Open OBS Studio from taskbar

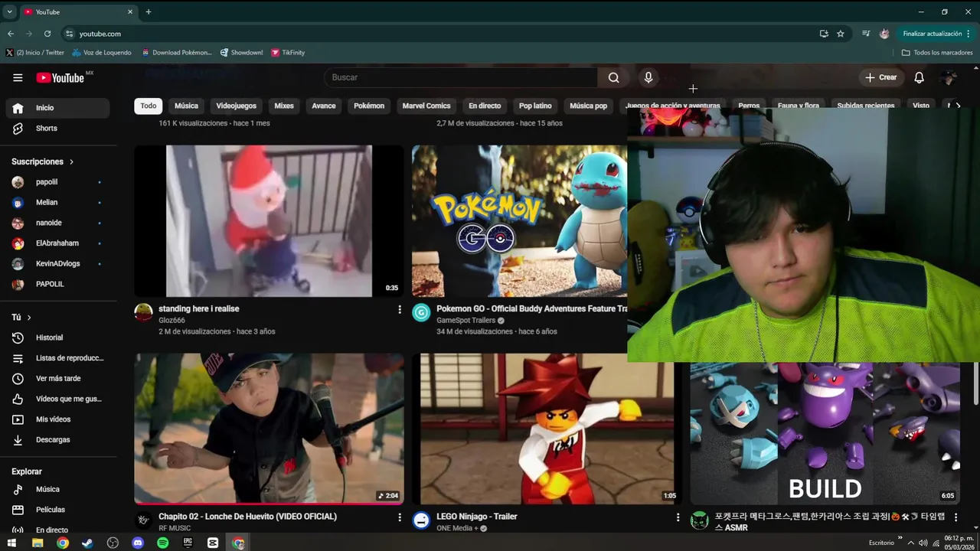pyautogui.click(x=113, y=543)
